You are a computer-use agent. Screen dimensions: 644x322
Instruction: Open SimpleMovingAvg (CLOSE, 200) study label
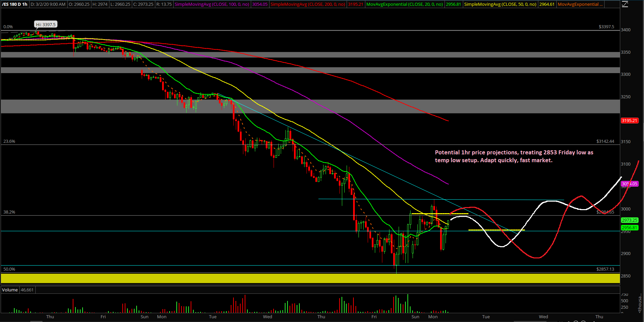308,4
